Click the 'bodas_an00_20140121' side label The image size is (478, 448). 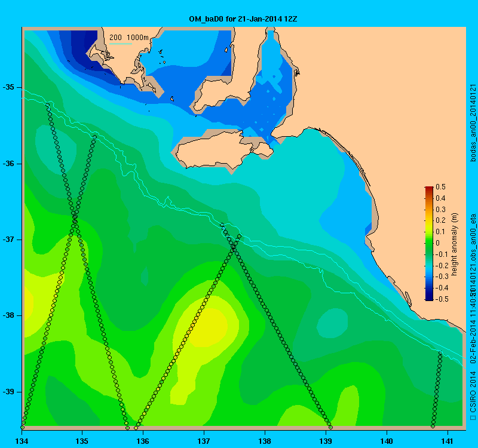coord(473,123)
